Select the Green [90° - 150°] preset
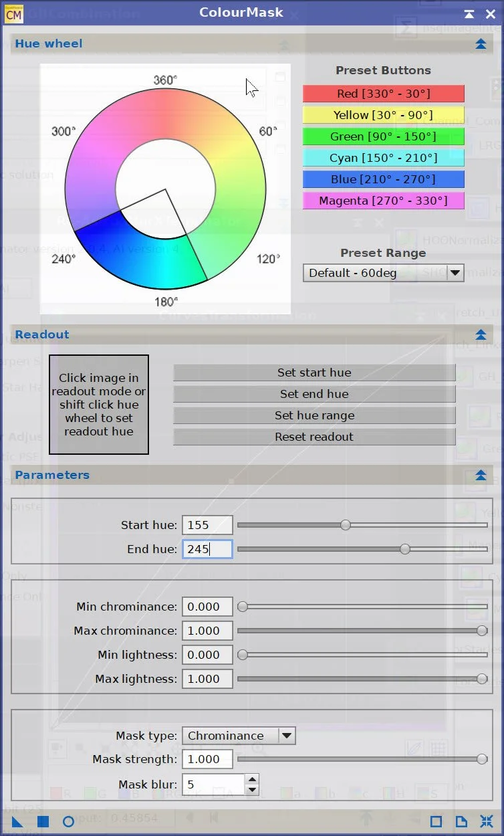Image resolution: width=504 pixels, height=836 pixels. point(384,136)
